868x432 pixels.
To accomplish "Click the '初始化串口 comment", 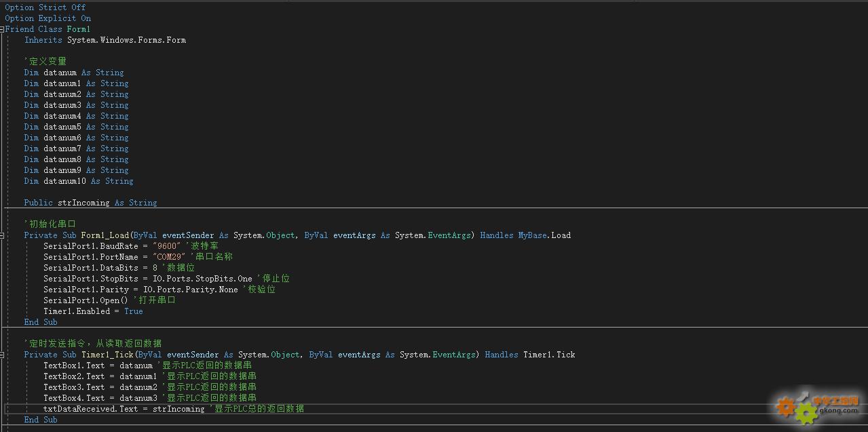I will (50, 224).
